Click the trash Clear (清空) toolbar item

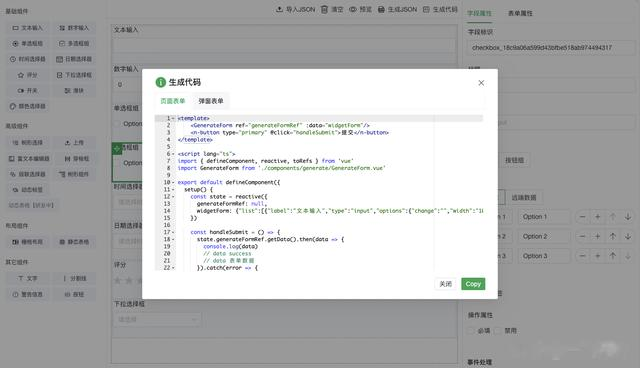click(332, 9)
